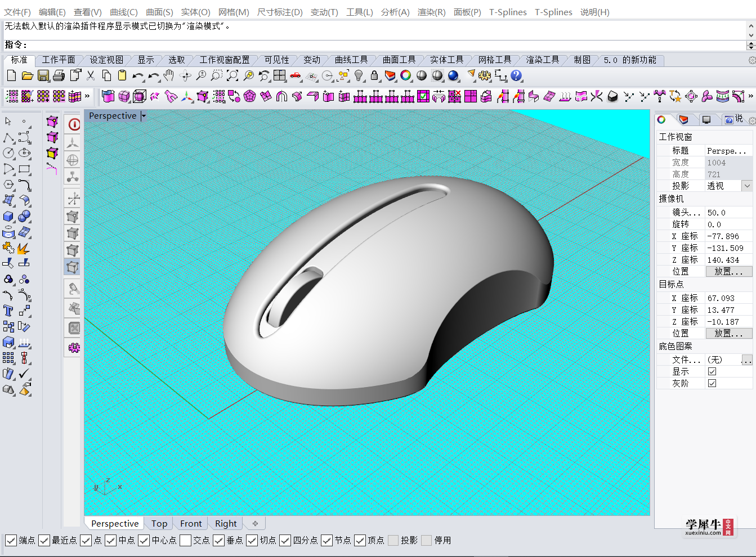Image resolution: width=756 pixels, height=557 pixels.
Task: Open the 曲面(S) menu
Action: coord(159,12)
